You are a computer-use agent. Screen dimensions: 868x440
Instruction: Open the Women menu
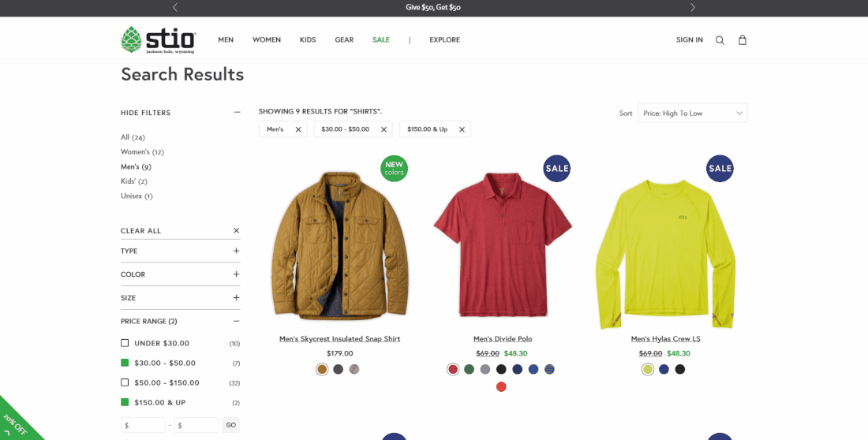tap(267, 40)
